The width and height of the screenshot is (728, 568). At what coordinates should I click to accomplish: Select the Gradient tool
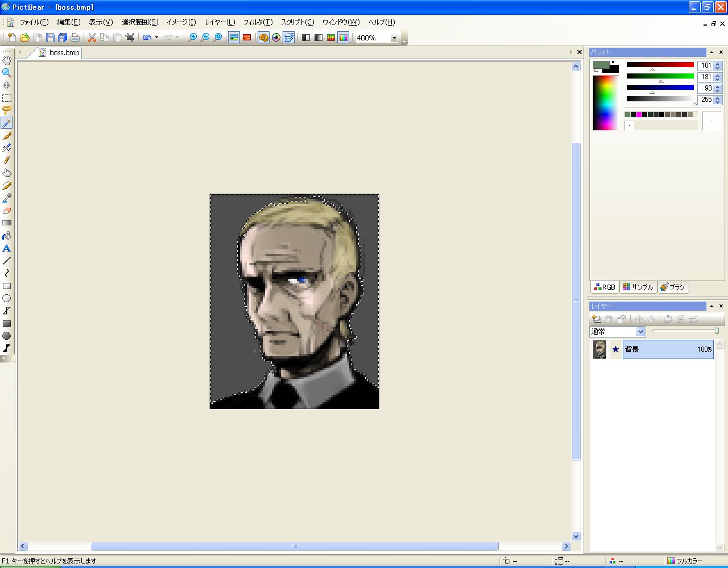(x=7, y=223)
